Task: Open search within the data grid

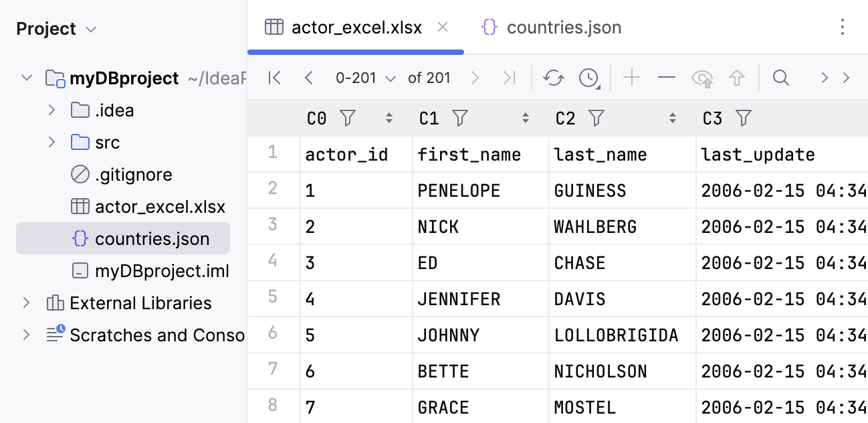Action: (780, 78)
